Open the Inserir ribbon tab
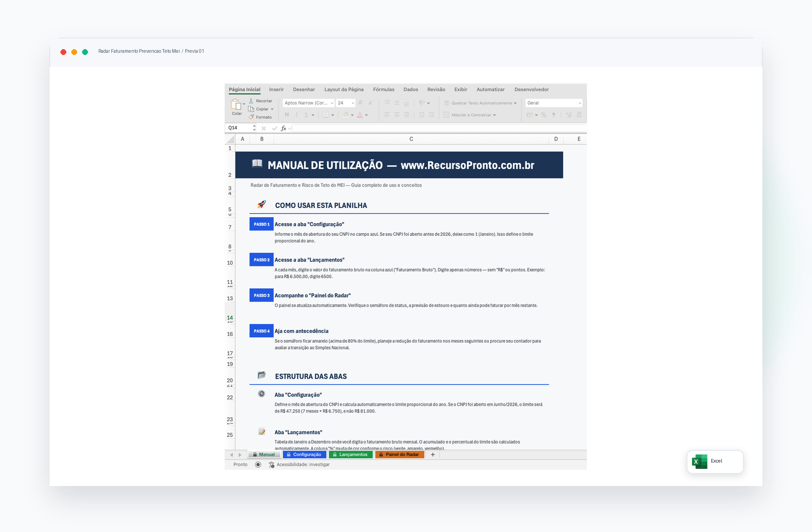The height and width of the screenshot is (532, 812). point(277,90)
